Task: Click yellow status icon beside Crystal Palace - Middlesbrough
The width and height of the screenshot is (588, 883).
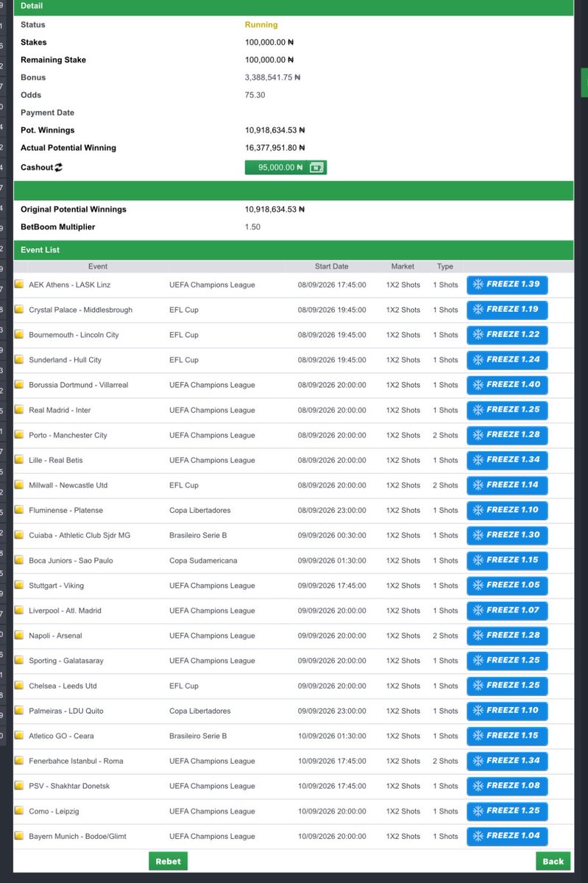Action: click(x=19, y=310)
